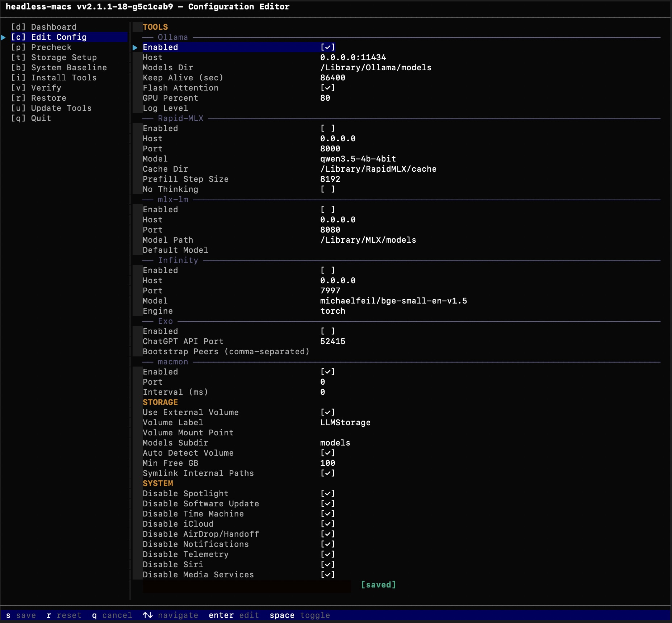The height and width of the screenshot is (623, 672).
Task: Toggle the macmon Enabled checkbox
Action: (327, 372)
